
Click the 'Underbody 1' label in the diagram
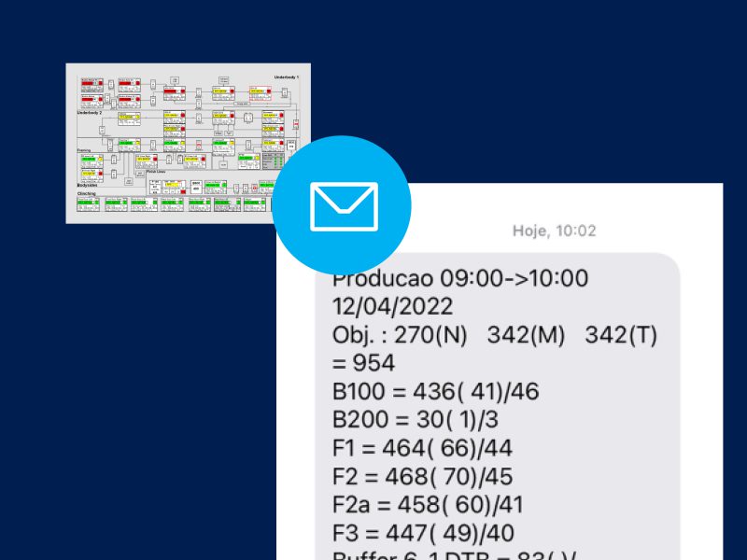tap(286, 76)
